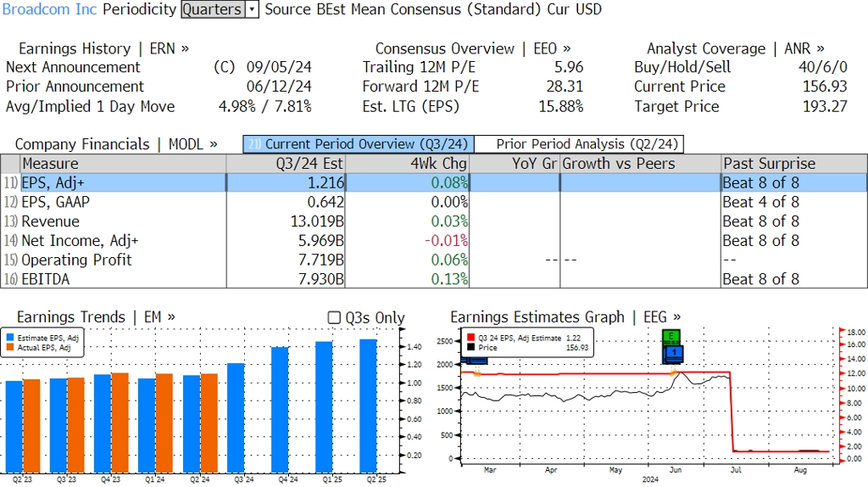The width and height of the screenshot is (868, 487).
Task: Switch to Prior Period Analysis (Q2/24) tab
Action: click(579, 144)
